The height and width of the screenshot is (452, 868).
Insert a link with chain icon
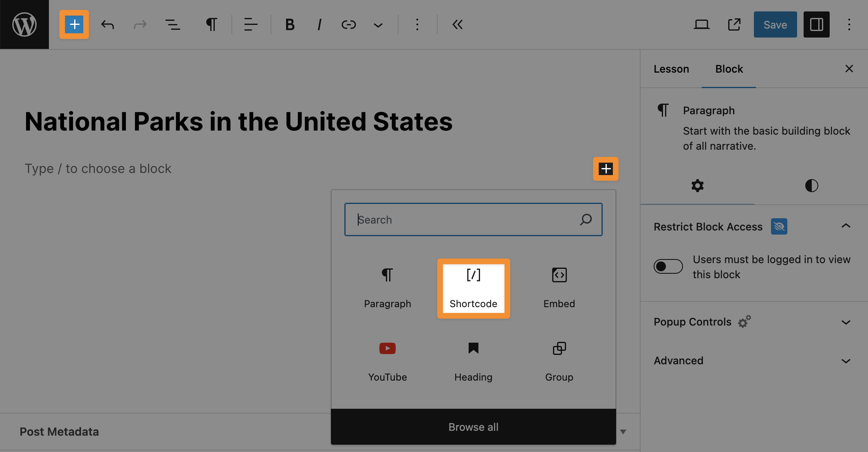(x=348, y=25)
